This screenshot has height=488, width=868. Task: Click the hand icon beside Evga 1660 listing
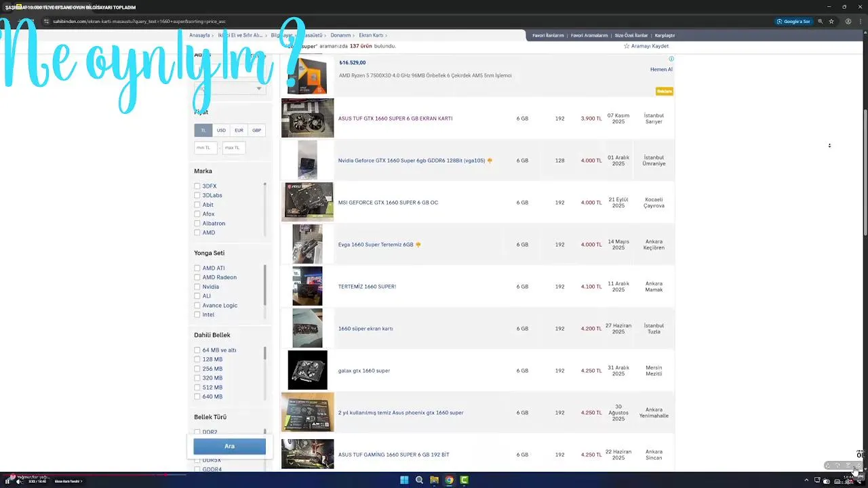click(418, 245)
